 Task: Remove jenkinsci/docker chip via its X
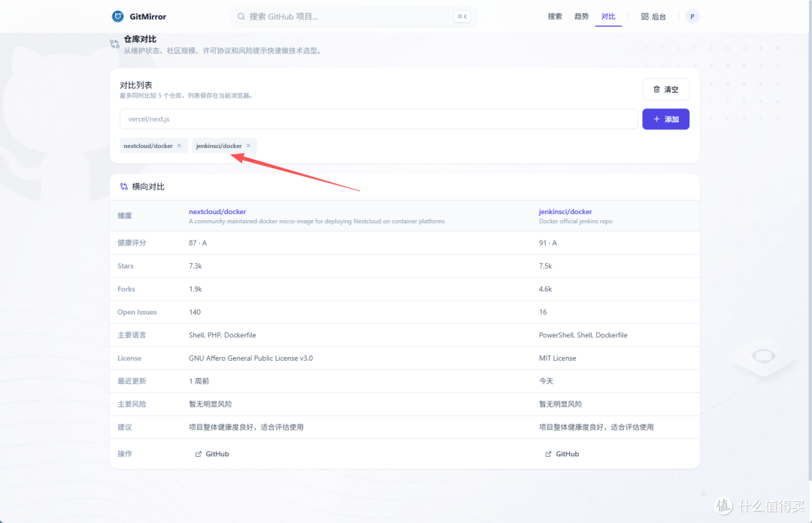tap(249, 146)
